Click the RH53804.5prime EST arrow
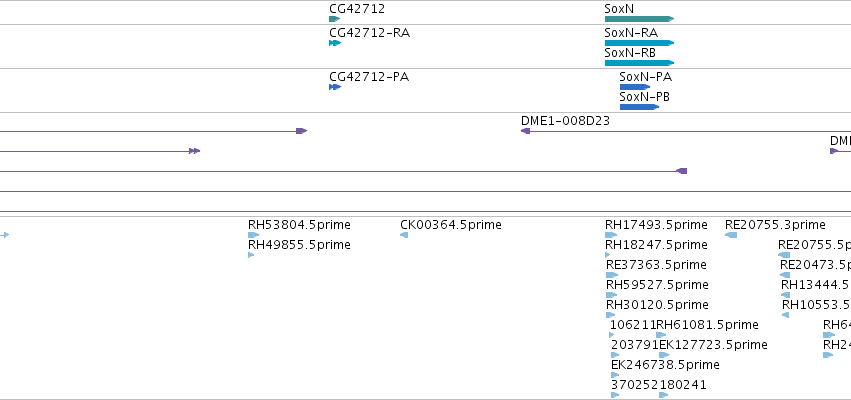Viewport: 851px width, 400px height. [x=253, y=235]
